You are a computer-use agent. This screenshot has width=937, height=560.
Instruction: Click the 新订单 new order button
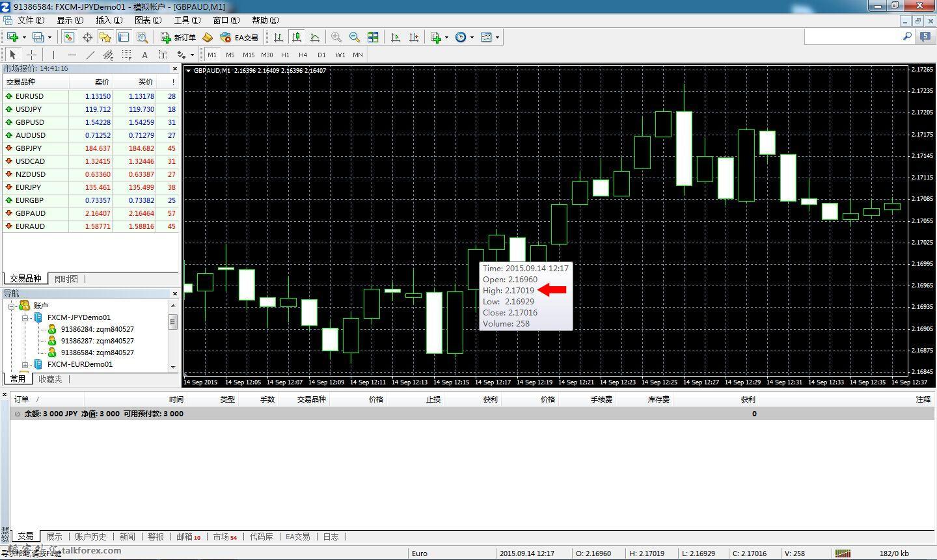[178, 37]
